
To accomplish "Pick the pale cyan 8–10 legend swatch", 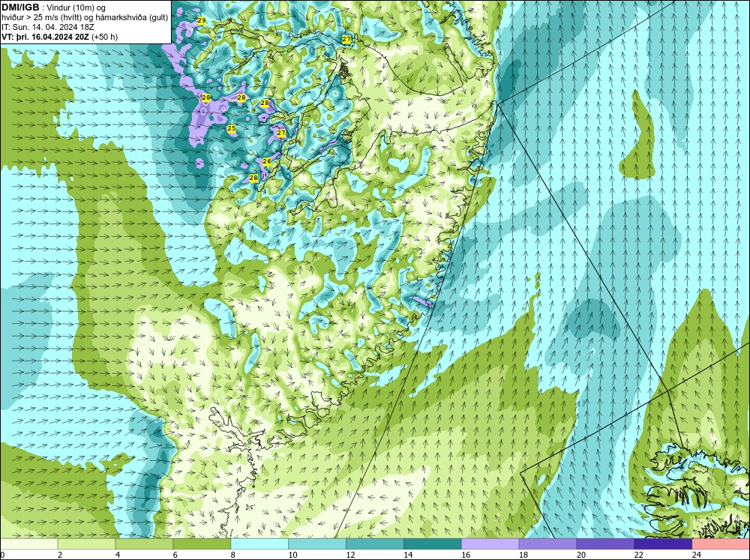I will (x=259, y=544).
